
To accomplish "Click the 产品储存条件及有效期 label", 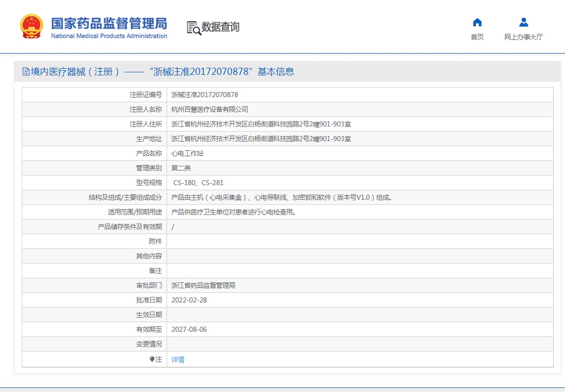I will (130, 227).
